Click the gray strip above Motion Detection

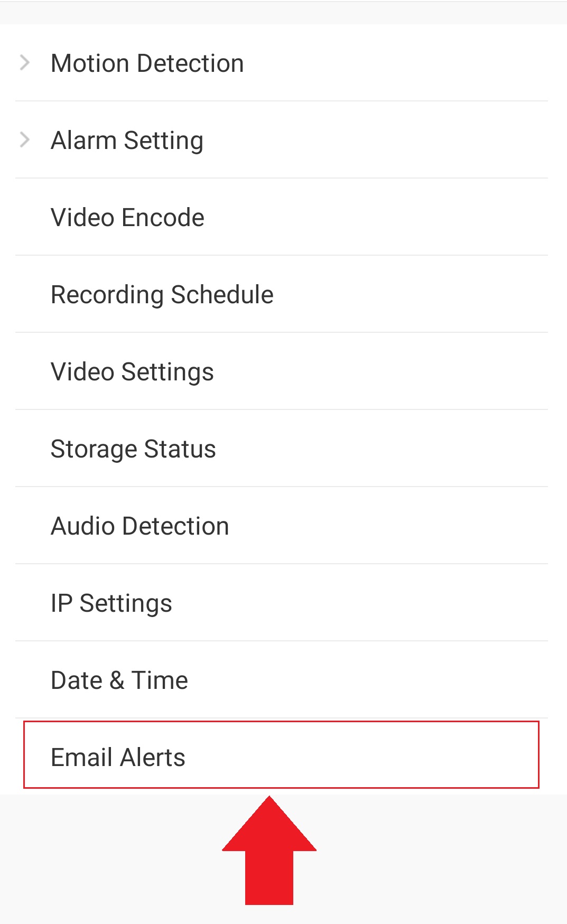(x=283, y=13)
